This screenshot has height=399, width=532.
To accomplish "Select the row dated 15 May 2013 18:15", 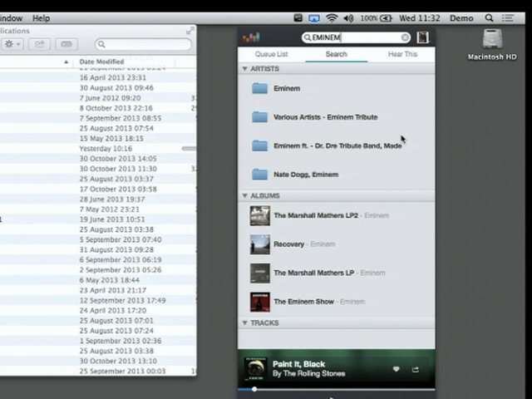I will 98,139.
